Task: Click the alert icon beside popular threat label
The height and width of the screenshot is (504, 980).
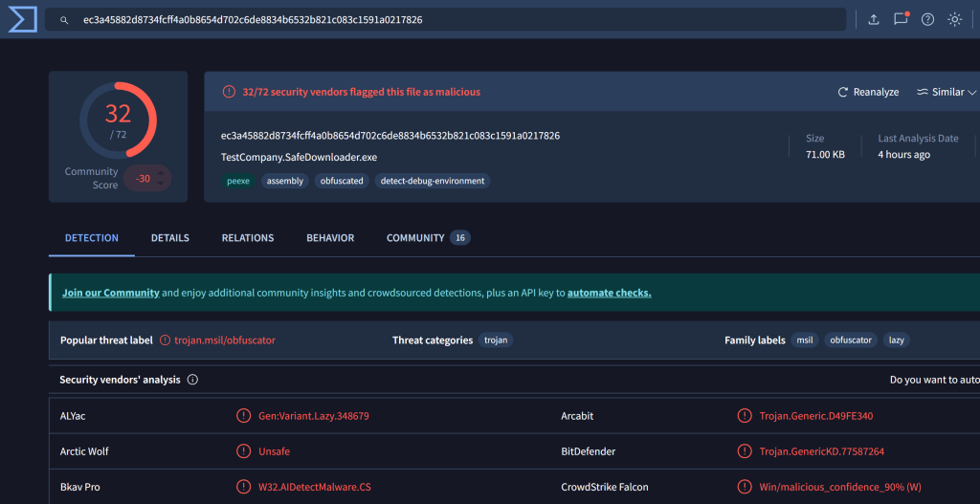Action: [165, 340]
